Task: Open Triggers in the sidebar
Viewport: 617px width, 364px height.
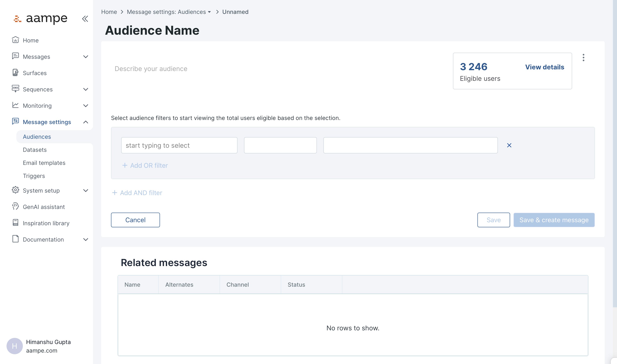Action: coord(34,176)
